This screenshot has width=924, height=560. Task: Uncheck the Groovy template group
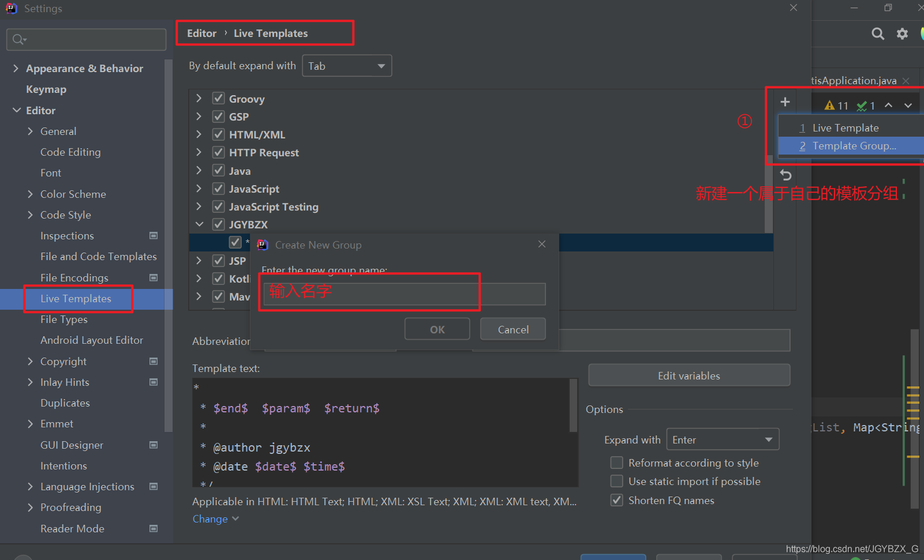click(x=218, y=98)
